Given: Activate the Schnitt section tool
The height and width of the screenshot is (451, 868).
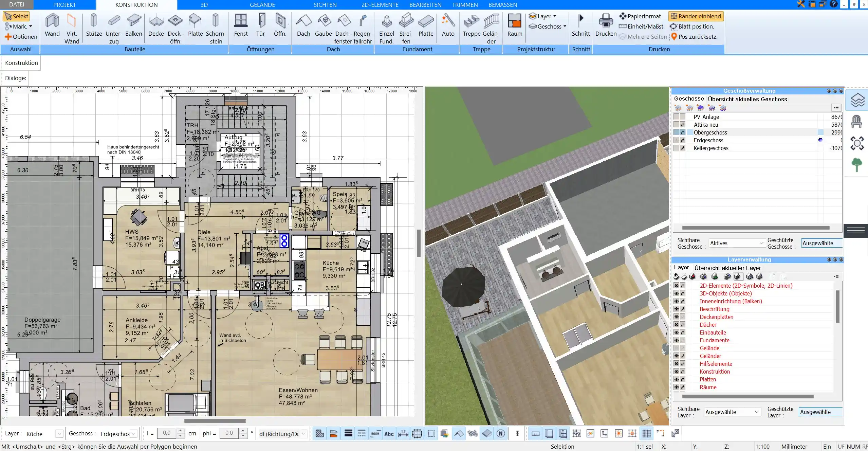Looking at the screenshot, I should (x=581, y=25).
